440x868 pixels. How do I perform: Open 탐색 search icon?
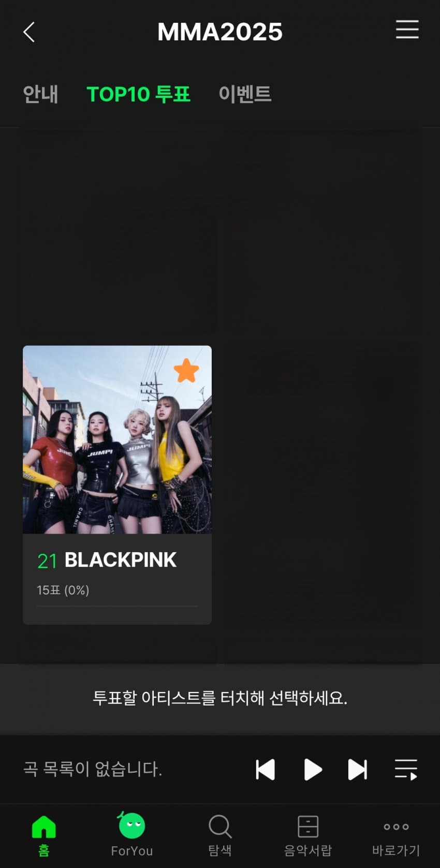(x=220, y=835)
